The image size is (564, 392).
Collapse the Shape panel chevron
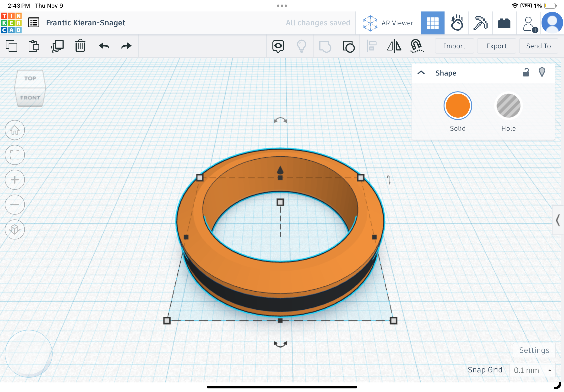click(x=421, y=73)
